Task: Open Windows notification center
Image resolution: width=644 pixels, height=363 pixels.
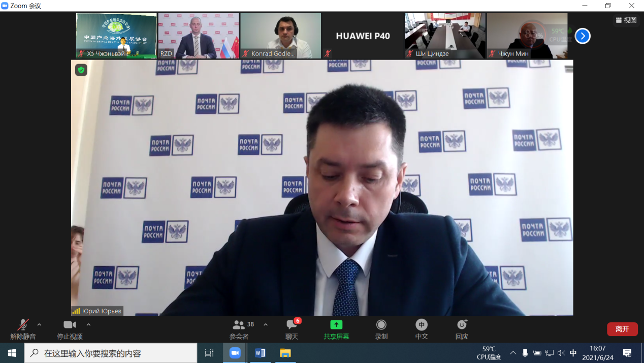Action: pos(627,353)
